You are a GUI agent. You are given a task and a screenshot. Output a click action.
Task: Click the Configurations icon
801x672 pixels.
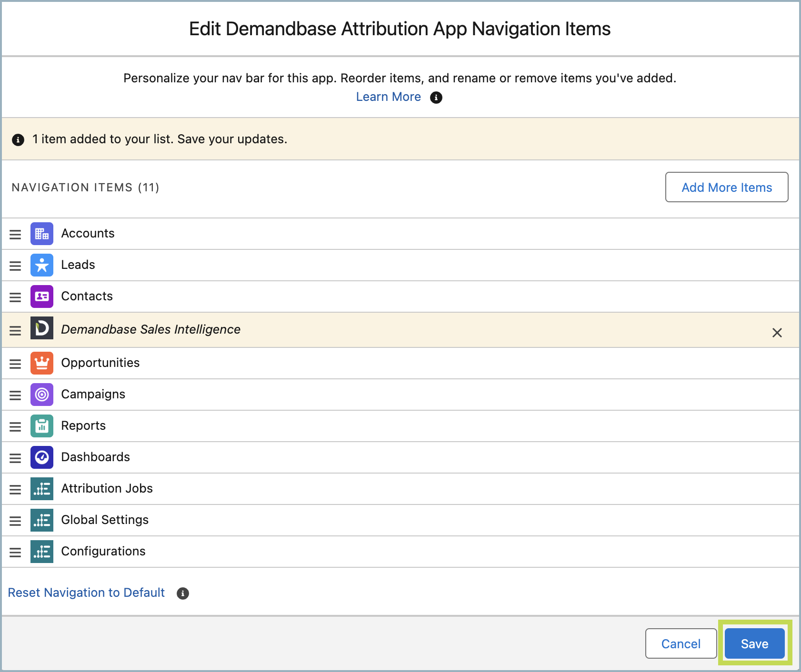[42, 552]
